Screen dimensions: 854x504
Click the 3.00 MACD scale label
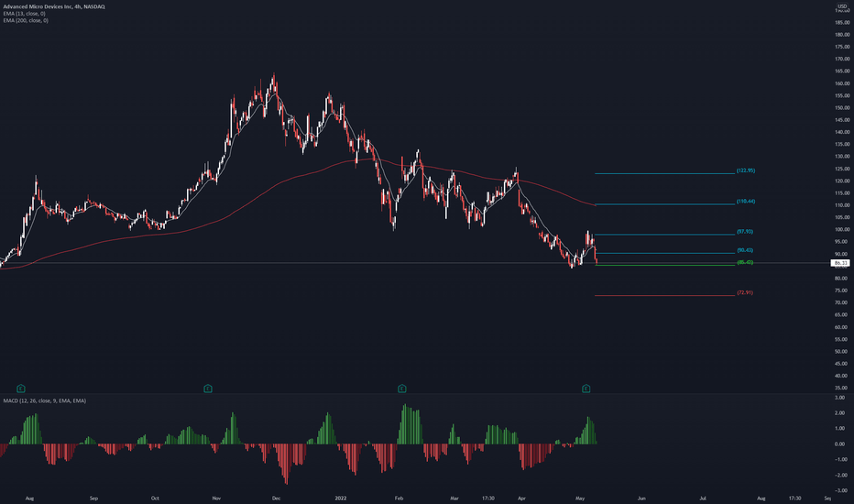click(840, 398)
